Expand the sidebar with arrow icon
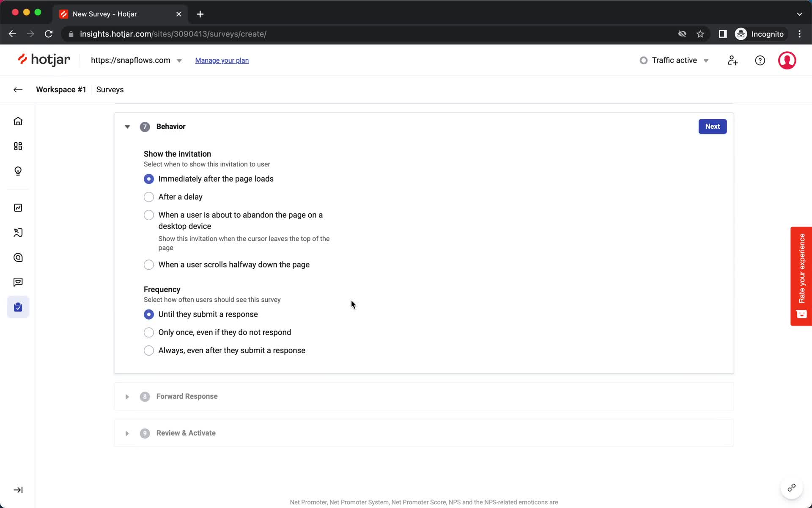This screenshot has width=812, height=508. click(x=18, y=490)
